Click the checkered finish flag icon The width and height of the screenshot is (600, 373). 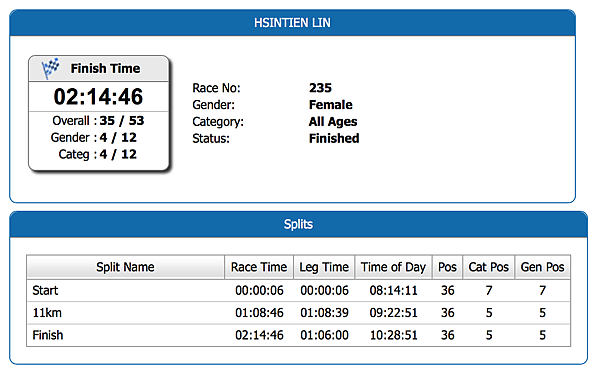click(50, 68)
